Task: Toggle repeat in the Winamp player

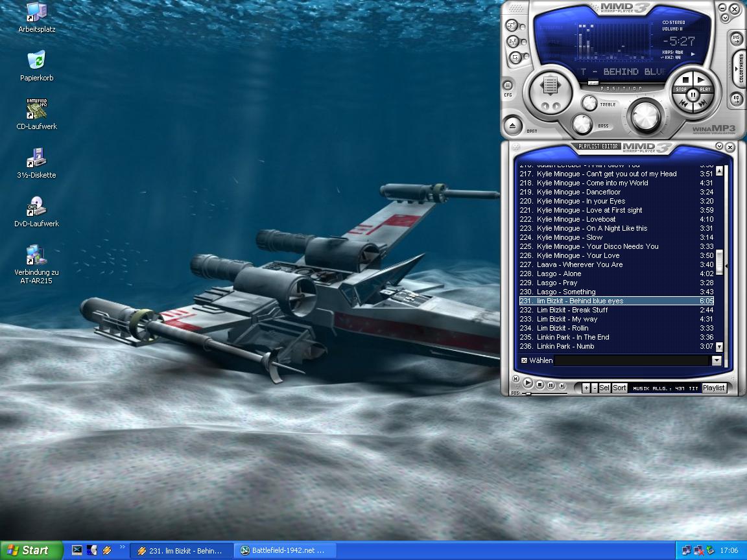Action: tap(513, 41)
